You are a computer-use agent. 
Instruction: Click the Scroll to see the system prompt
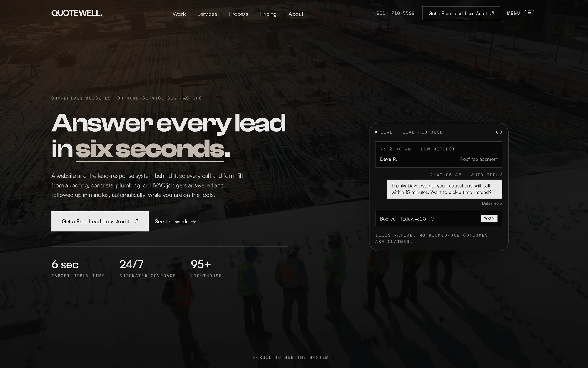point(294,357)
